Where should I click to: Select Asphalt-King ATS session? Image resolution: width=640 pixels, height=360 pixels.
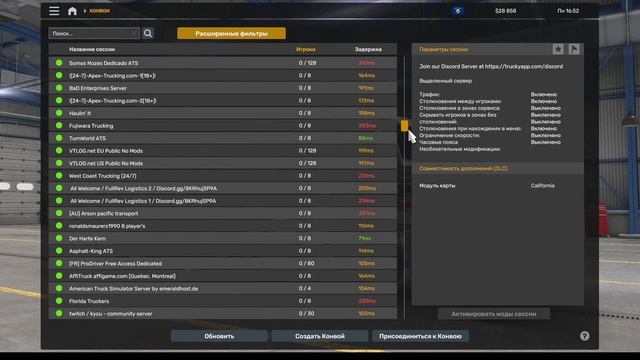tap(222, 251)
